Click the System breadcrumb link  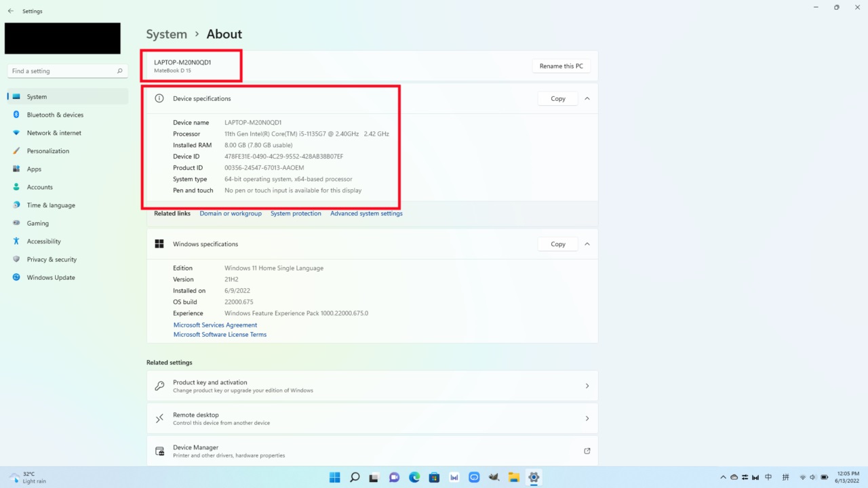click(167, 34)
